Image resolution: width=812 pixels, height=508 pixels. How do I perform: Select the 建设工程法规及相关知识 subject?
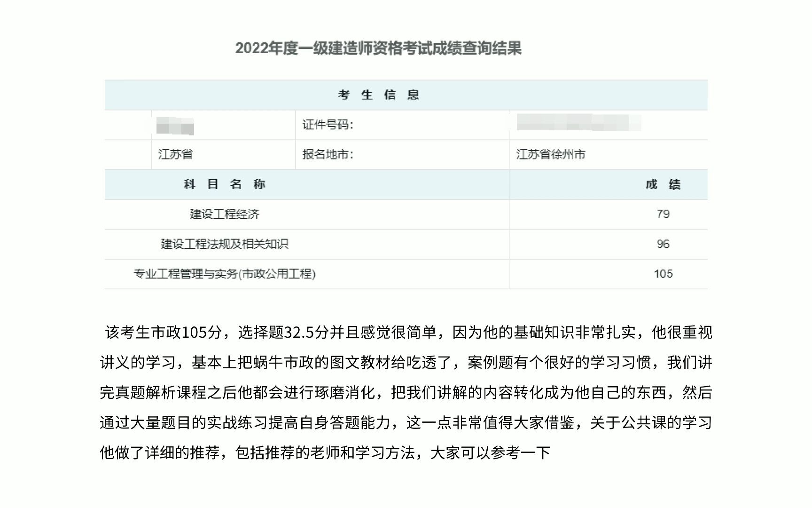(x=225, y=244)
